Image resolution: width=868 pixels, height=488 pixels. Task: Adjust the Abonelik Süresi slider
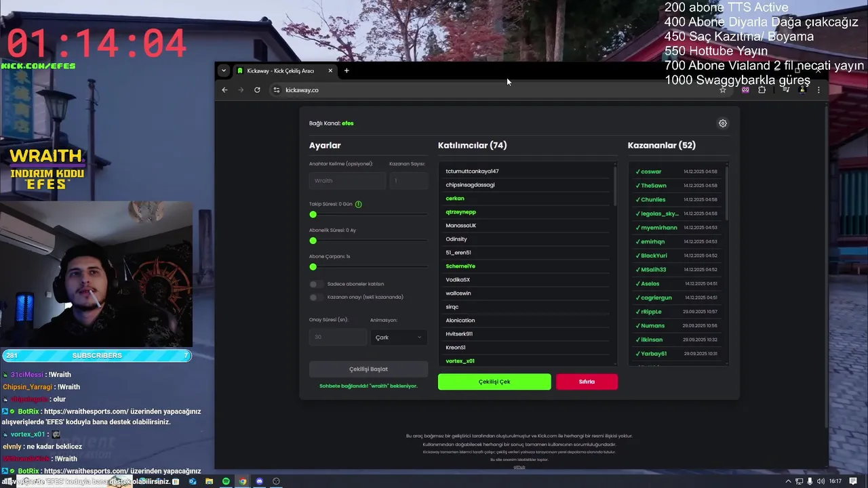(368, 241)
